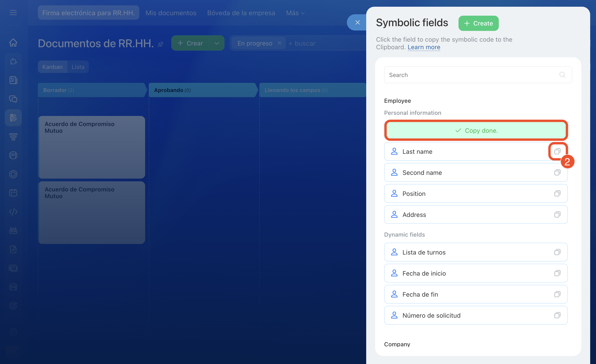The image size is (596, 364).
Task: Switch to the Lista view
Action: point(78,67)
